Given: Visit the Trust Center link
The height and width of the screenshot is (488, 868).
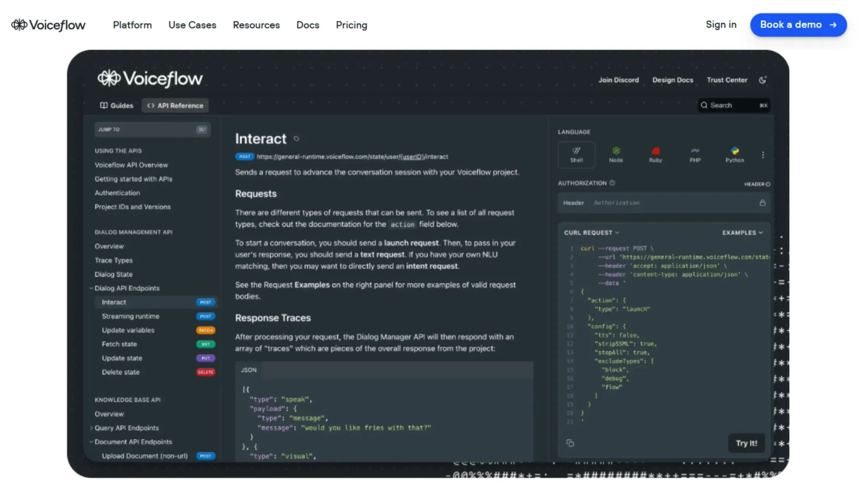Looking at the screenshot, I should [727, 80].
